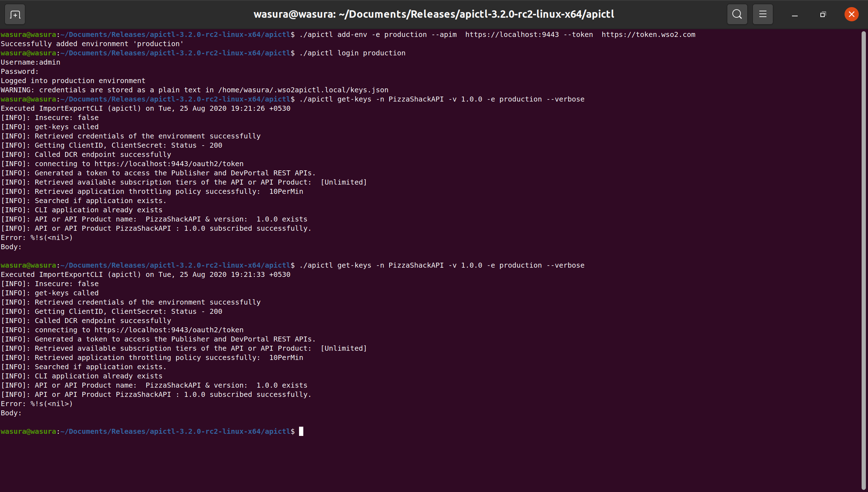Restore the terminal window size
Screen dimensions: 868x492
pyautogui.click(x=823, y=15)
